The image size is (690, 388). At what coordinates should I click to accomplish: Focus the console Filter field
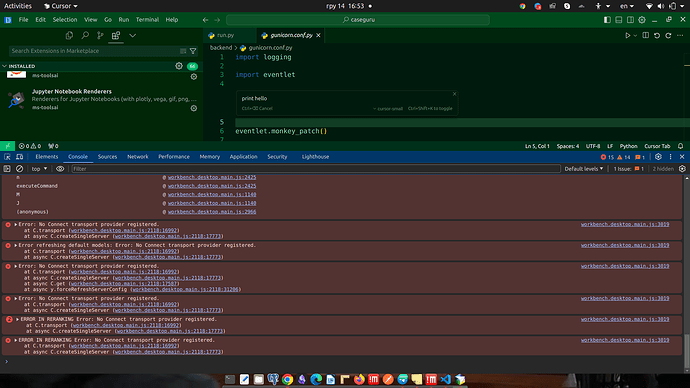pyautogui.click(x=316, y=169)
